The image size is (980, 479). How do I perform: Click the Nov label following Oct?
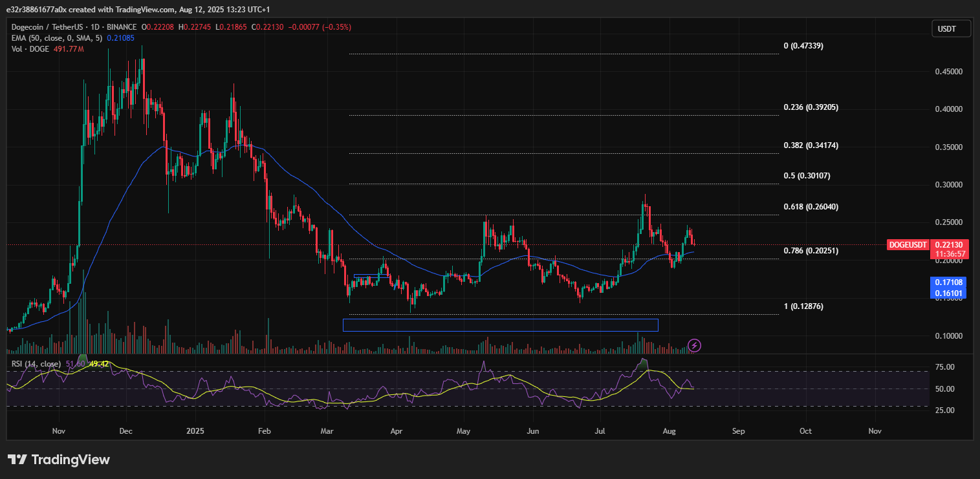click(x=875, y=431)
